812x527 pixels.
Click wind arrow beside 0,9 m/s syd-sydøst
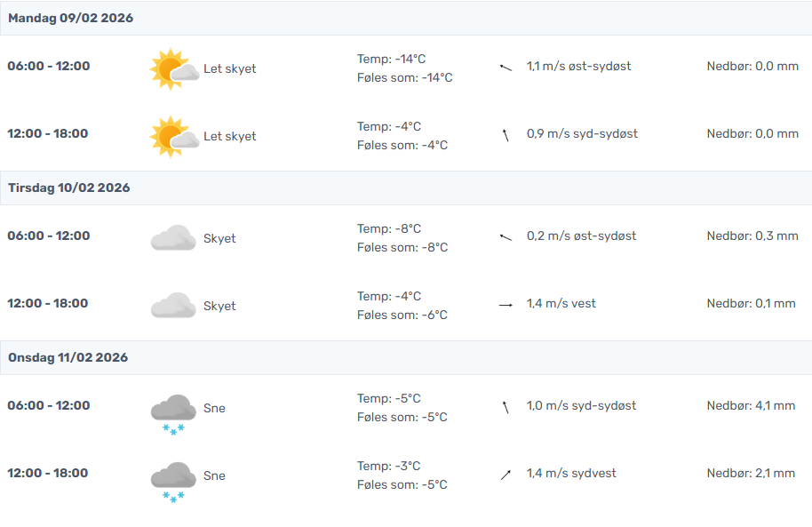pyautogui.click(x=506, y=135)
